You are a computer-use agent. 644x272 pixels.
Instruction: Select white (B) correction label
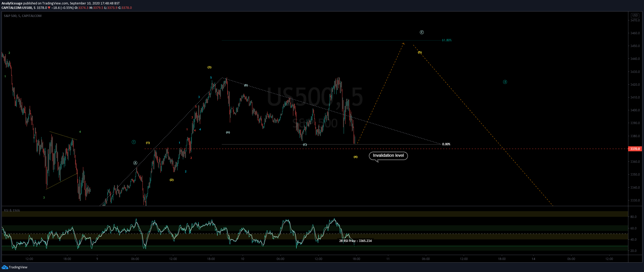coord(246,85)
